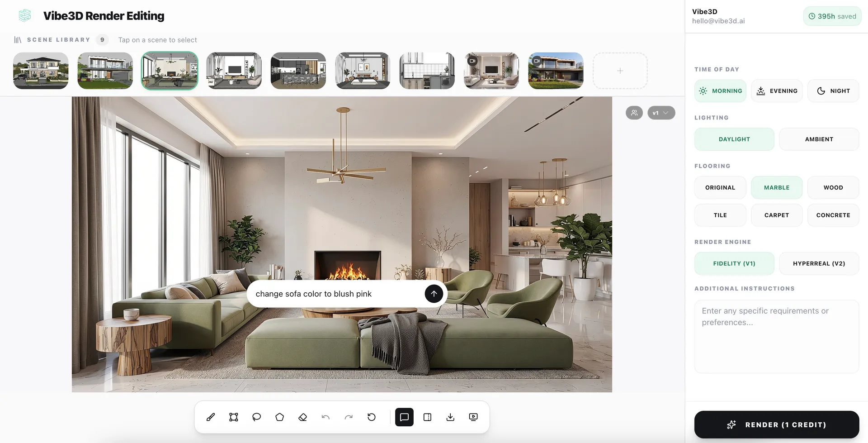Download the rendered image

point(450,417)
